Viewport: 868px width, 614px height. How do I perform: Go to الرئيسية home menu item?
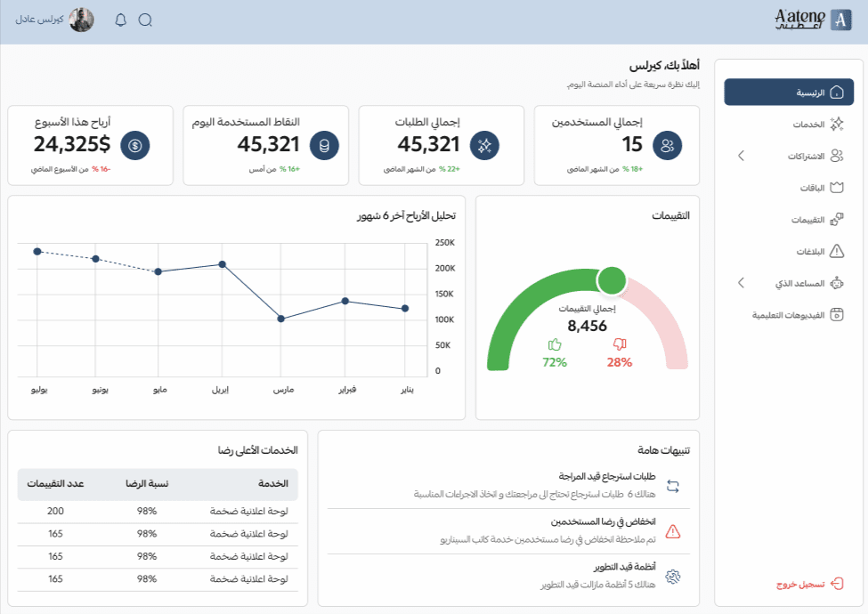coord(789,93)
